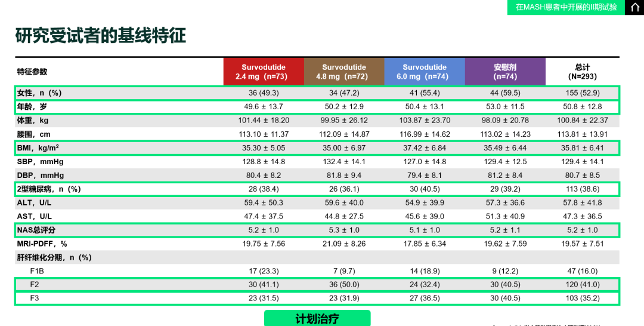Select the 总计 (N=293) column header
644x326 pixels.
click(x=583, y=72)
